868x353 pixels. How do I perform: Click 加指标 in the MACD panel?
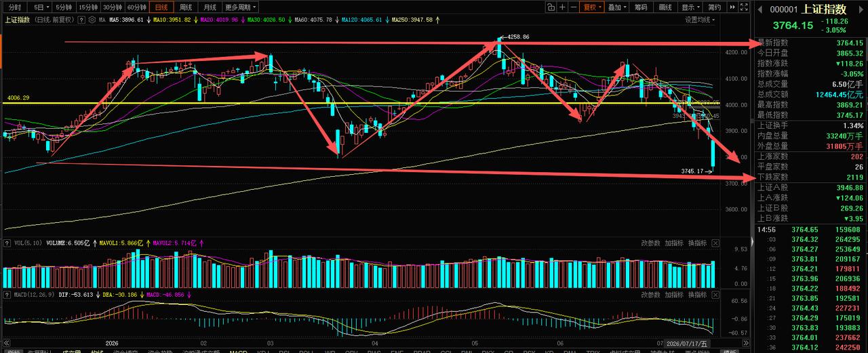coord(674,295)
